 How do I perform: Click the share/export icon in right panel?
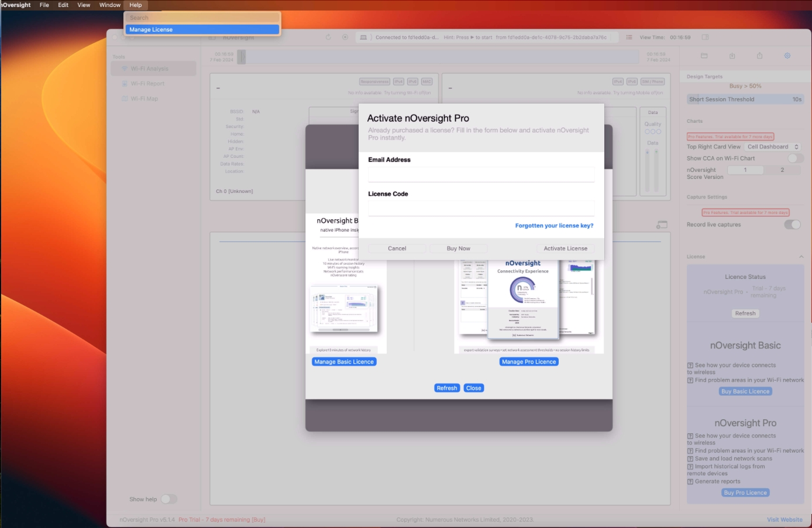coord(759,56)
